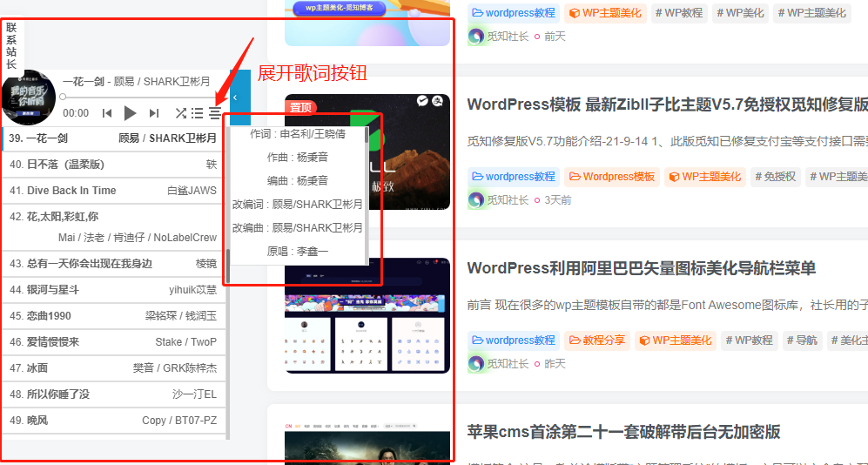Click the album cover art

click(29, 97)
